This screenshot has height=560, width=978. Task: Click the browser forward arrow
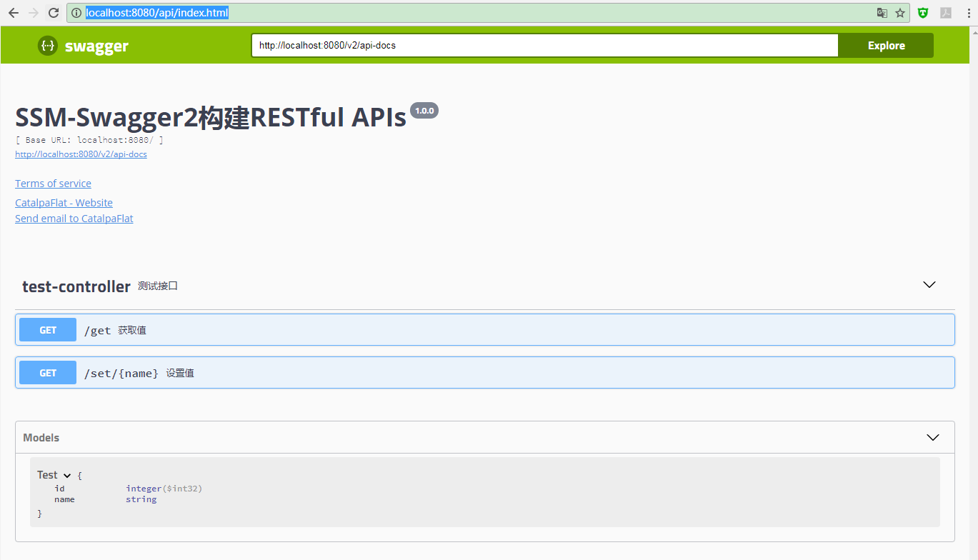[x=33, y=13]
